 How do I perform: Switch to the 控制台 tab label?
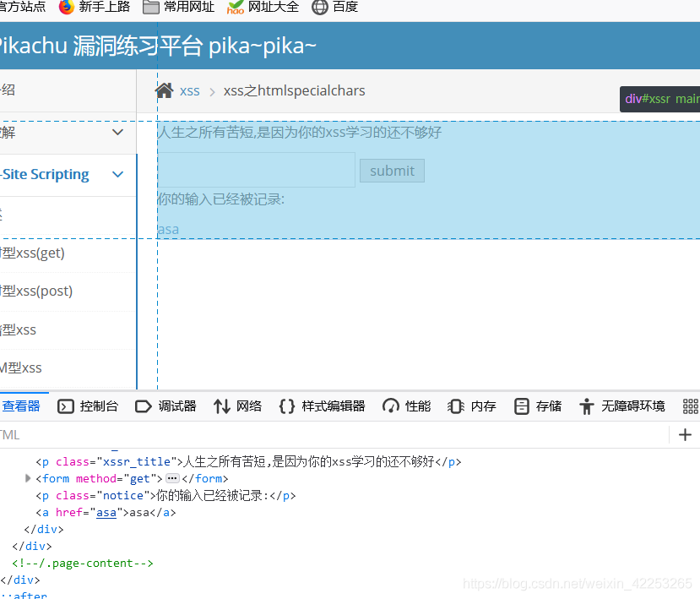pyautogui.click(x=99, y=406)
